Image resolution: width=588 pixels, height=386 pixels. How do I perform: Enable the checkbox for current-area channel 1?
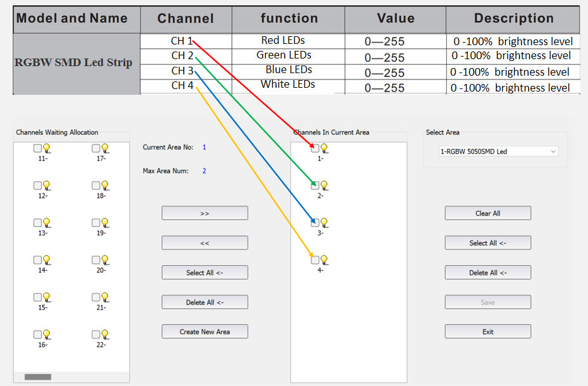point(315,148)
